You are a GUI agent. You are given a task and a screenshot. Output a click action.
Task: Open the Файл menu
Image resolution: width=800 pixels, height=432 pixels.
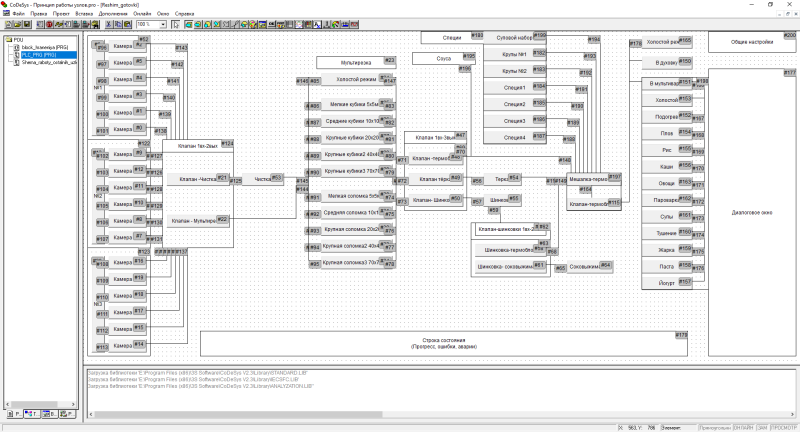pos(19,13)
